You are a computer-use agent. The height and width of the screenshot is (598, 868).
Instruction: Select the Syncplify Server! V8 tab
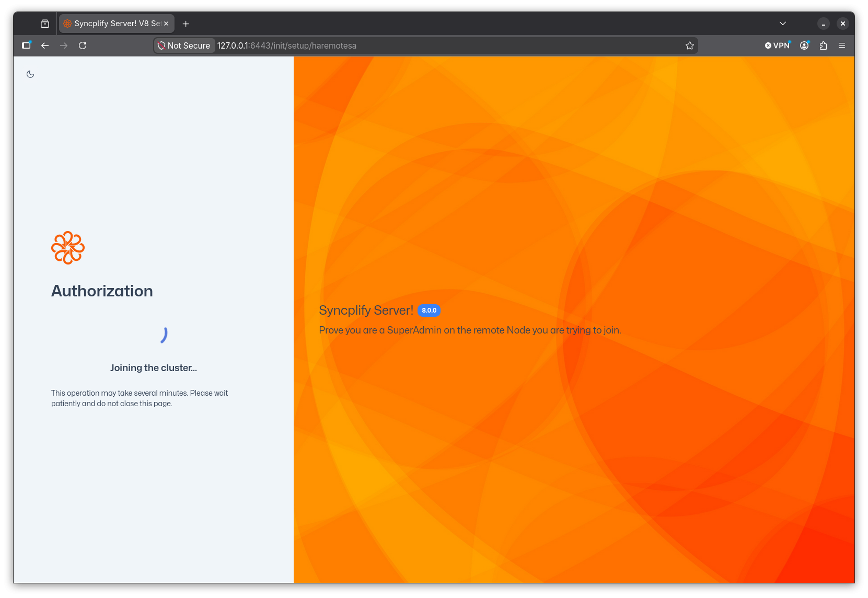[117, 24]
